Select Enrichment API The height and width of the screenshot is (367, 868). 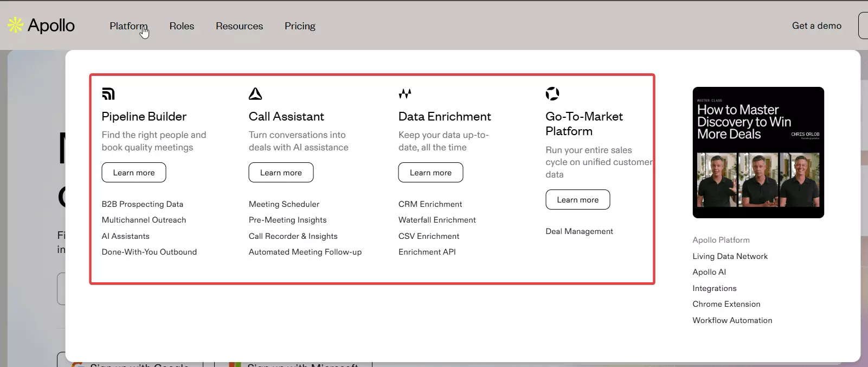(427, 252)
